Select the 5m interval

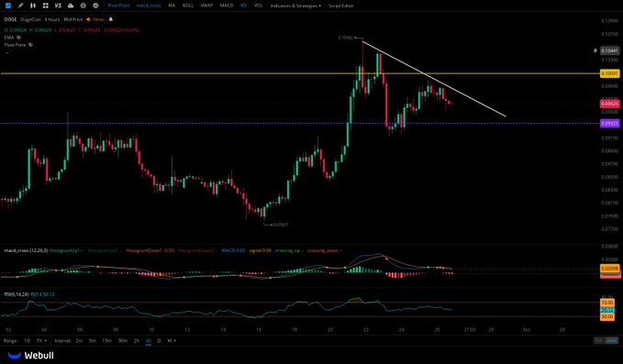[92, 340]
